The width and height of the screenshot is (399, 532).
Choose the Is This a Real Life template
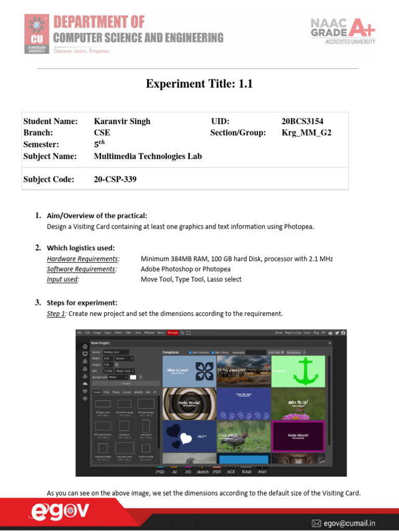tap(244, 371)
